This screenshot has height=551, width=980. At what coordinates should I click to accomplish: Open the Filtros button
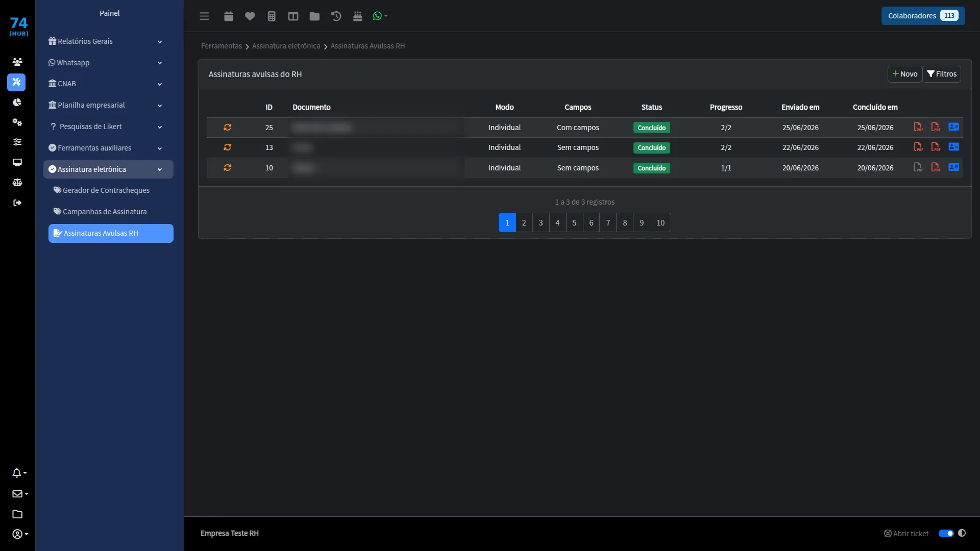(942, 74)
